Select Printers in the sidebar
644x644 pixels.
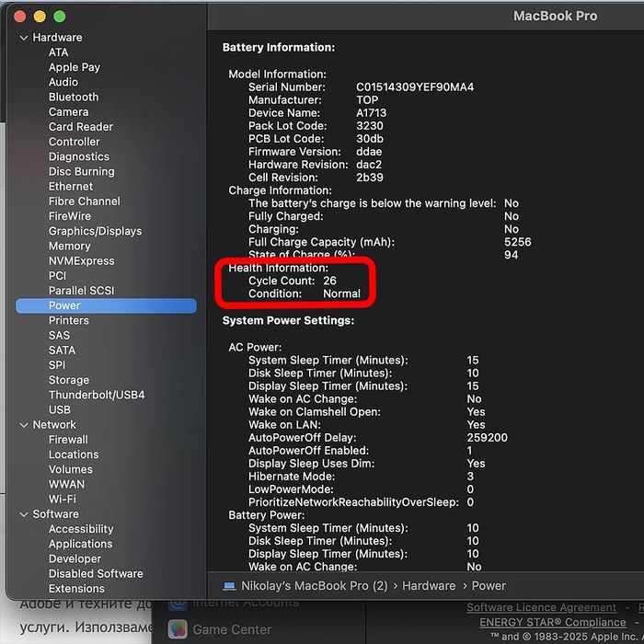pyautogui.click(x=69, y=321)
